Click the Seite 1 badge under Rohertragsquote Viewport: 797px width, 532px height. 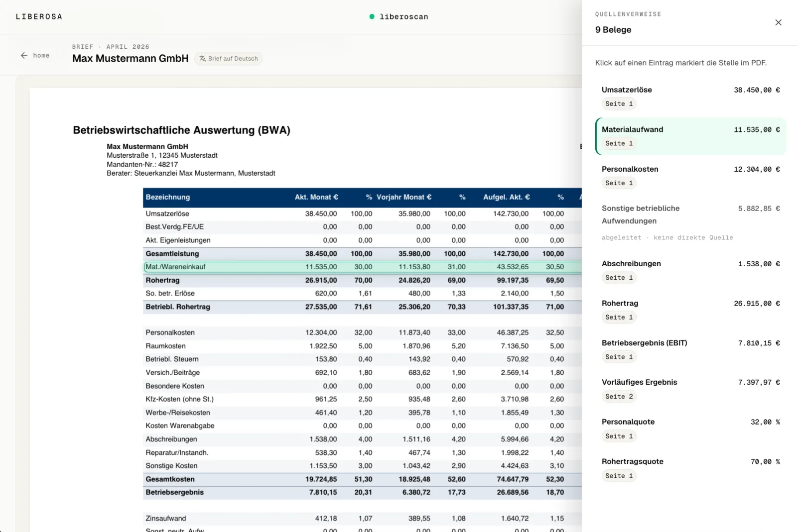click(x=619, y=476)
